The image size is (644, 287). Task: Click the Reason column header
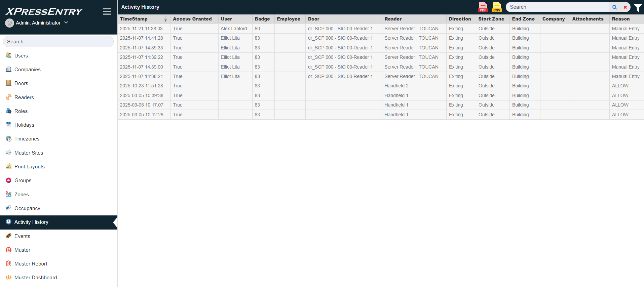[620, 19]
